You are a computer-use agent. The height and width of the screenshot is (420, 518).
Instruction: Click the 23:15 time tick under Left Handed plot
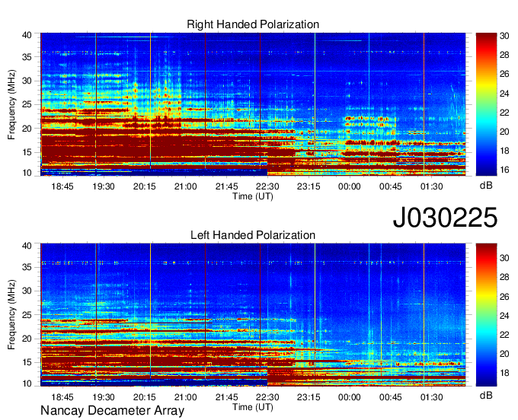[x=309, y=397]
